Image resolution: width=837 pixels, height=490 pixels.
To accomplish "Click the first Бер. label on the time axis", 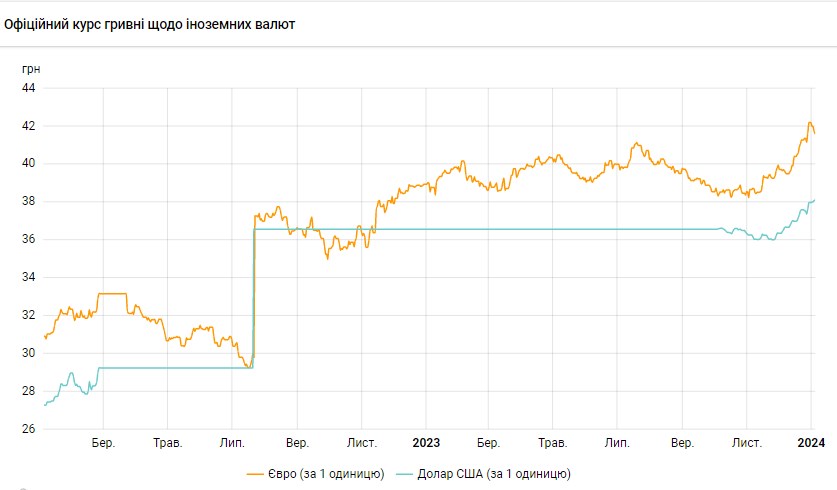I will 103,442.
